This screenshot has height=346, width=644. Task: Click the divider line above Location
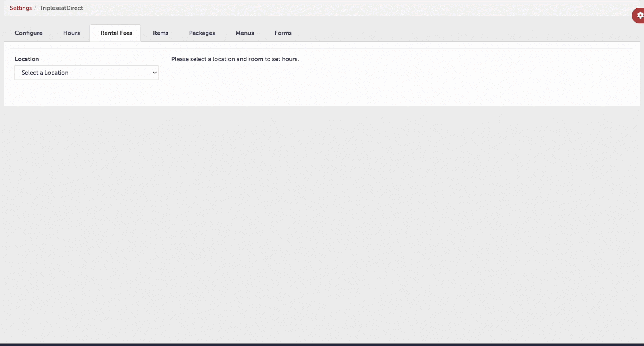322,48
